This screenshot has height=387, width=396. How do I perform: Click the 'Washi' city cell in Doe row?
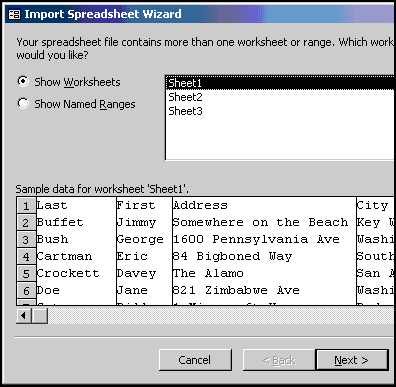point(375,290)
